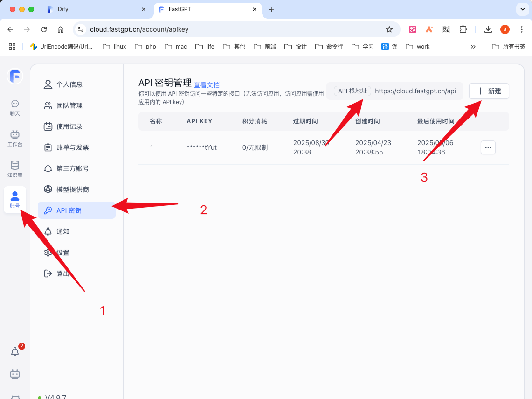Image resolution: width=532 pixels, height=399 pixels.
Task: Select the API 密钥 menu item
Action: tap(76, 210)
